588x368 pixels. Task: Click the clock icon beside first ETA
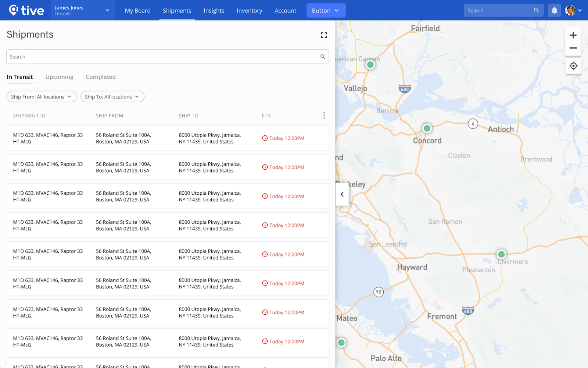click(x=265, y=138)
